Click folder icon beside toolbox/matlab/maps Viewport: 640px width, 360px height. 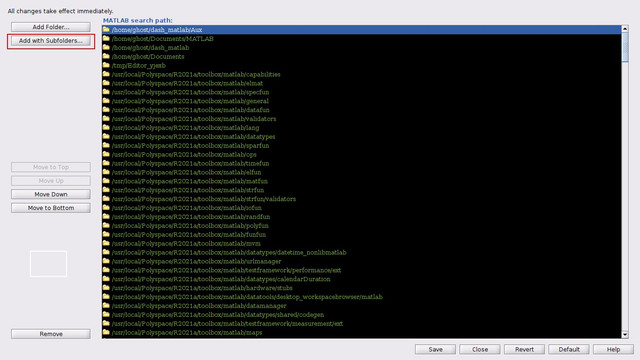(107, 332)
